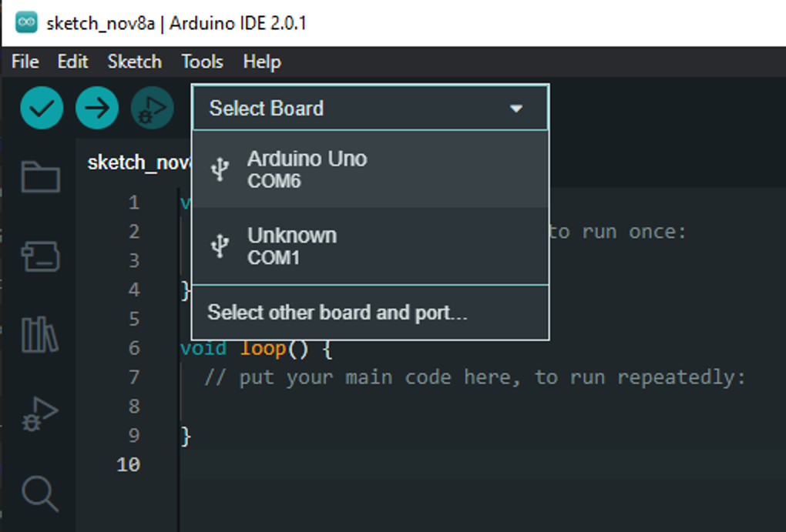Open the File menu
The height and width of the screenshot is (532, 786).
[x=25, y=62]
